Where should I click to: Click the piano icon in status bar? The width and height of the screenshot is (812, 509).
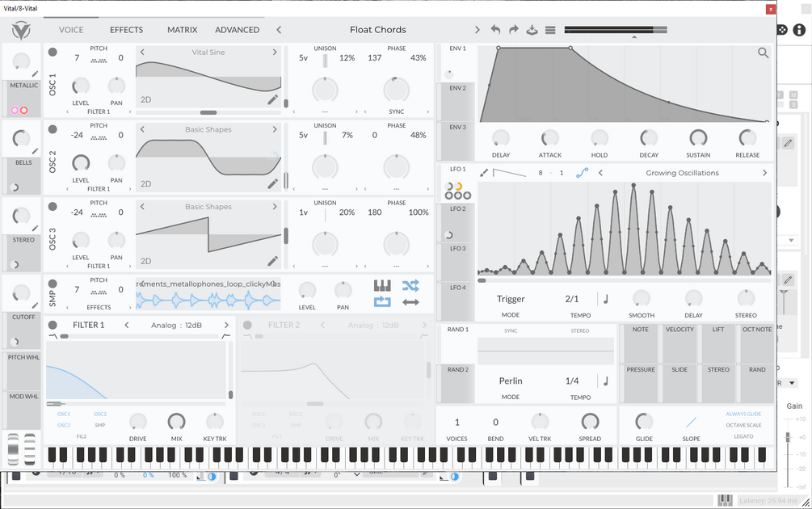point(725,500)
